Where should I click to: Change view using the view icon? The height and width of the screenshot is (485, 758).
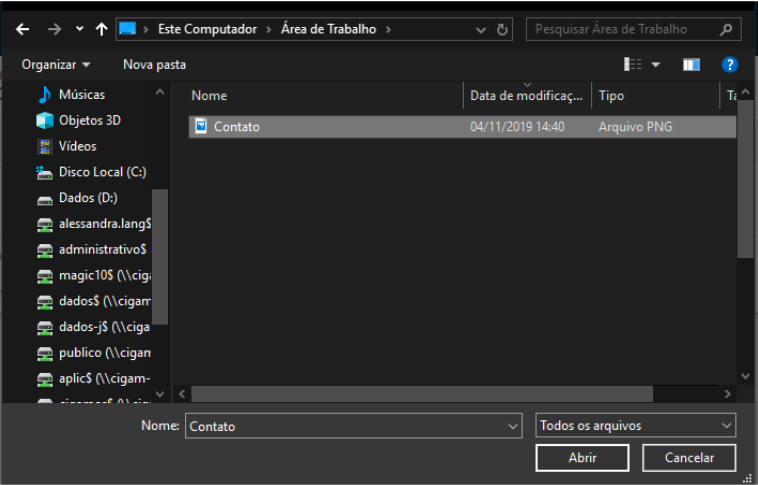tap(633, 64)
